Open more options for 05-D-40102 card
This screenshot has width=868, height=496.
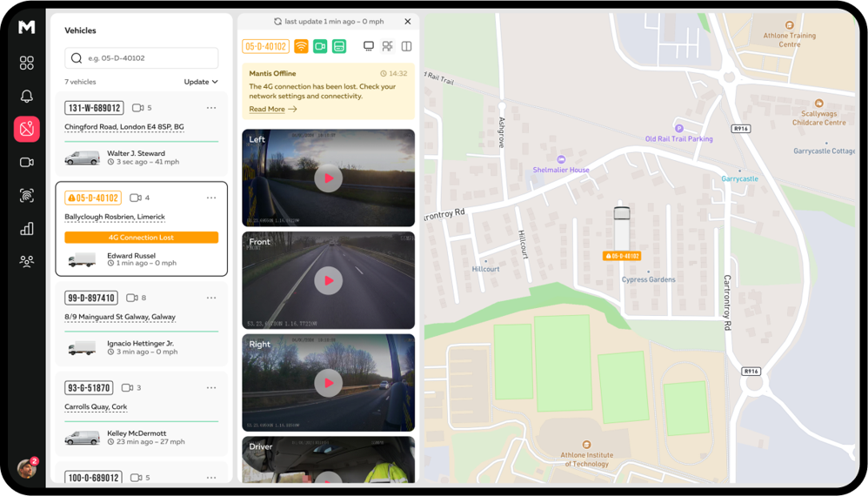click(x=210, y=198)
